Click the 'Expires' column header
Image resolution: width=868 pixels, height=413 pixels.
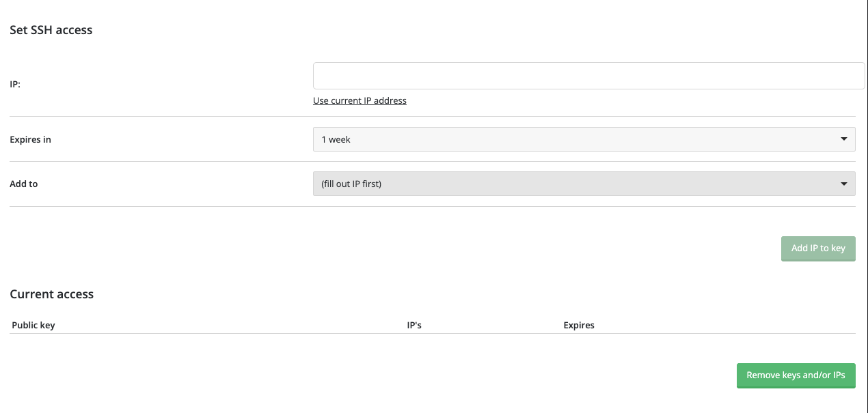(579, 325)
